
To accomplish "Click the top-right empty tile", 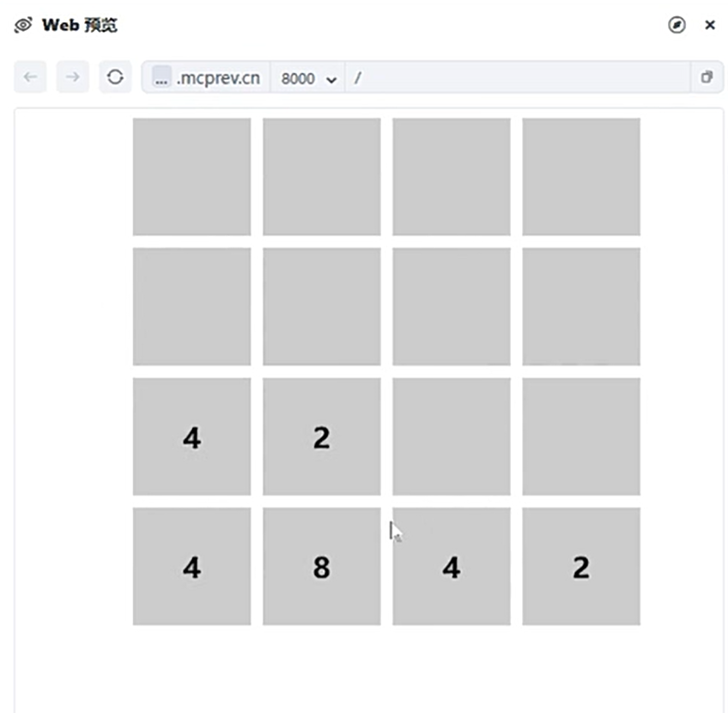I will (581, 177).
